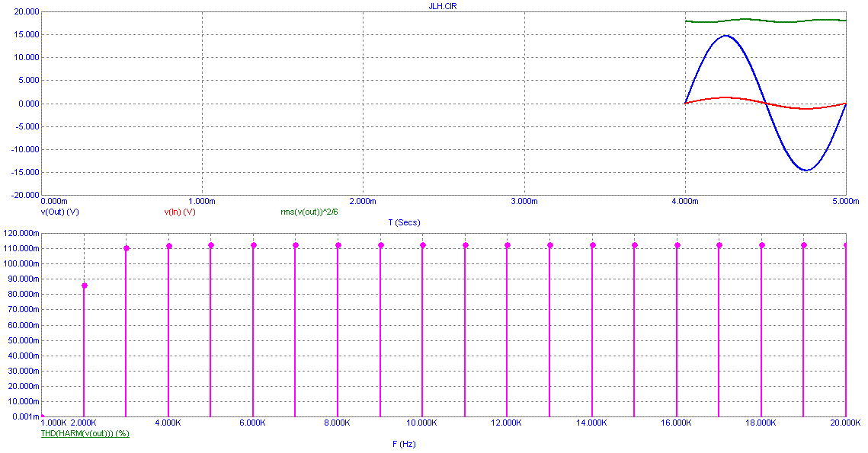The height and width of the screenshot is (453, 868).
Task: Click the 3.000m time axis label
Action: tap(524, 201)
